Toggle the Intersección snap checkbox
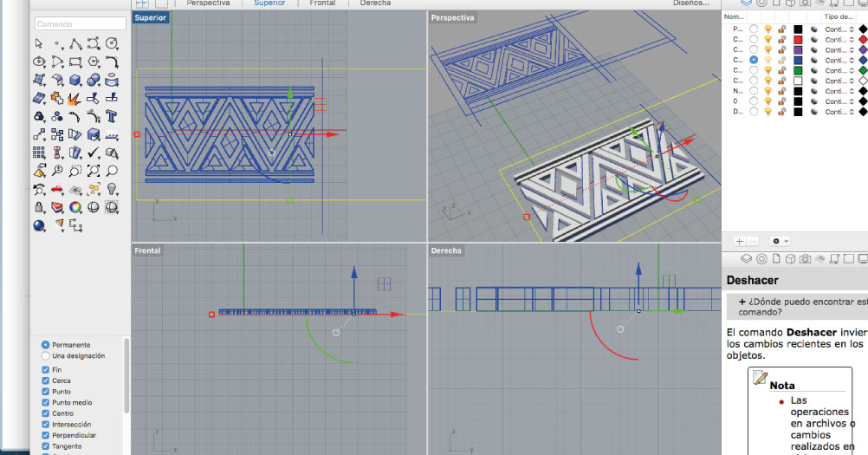This screenshot has height=455, width=868. (x=45, y=424)
